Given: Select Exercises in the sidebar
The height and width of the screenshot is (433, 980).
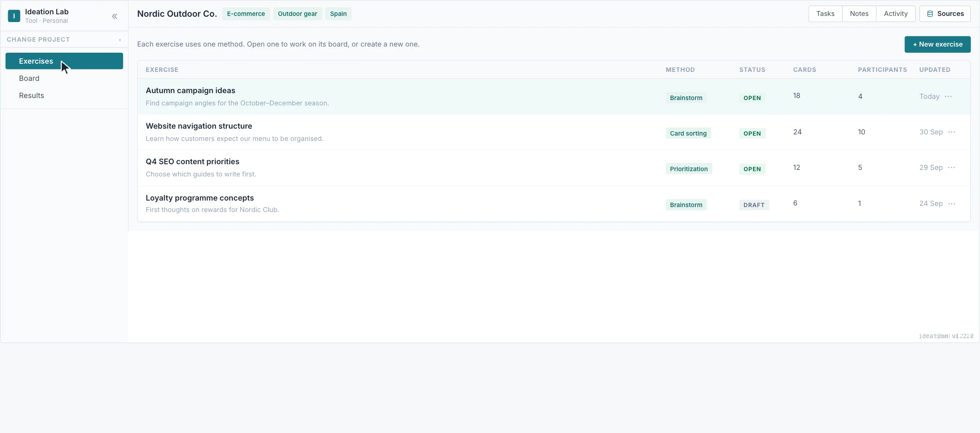Looking at the screenshot, I should 64,61.
